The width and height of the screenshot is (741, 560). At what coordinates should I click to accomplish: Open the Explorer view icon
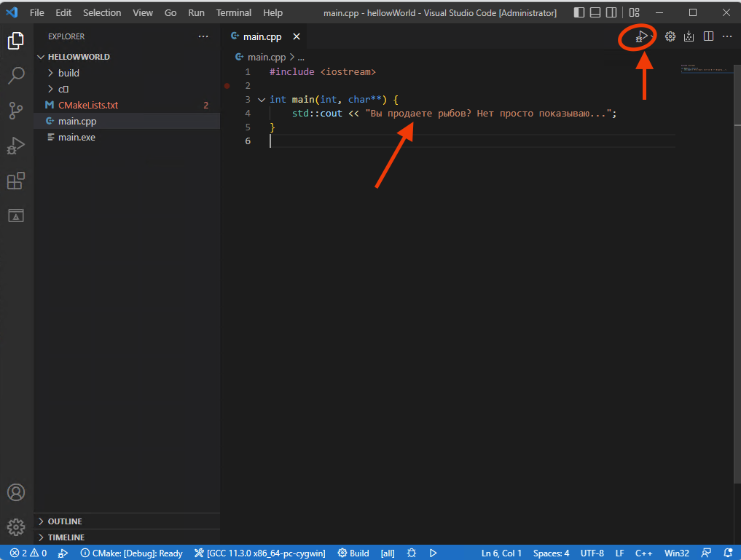point(16,41)
